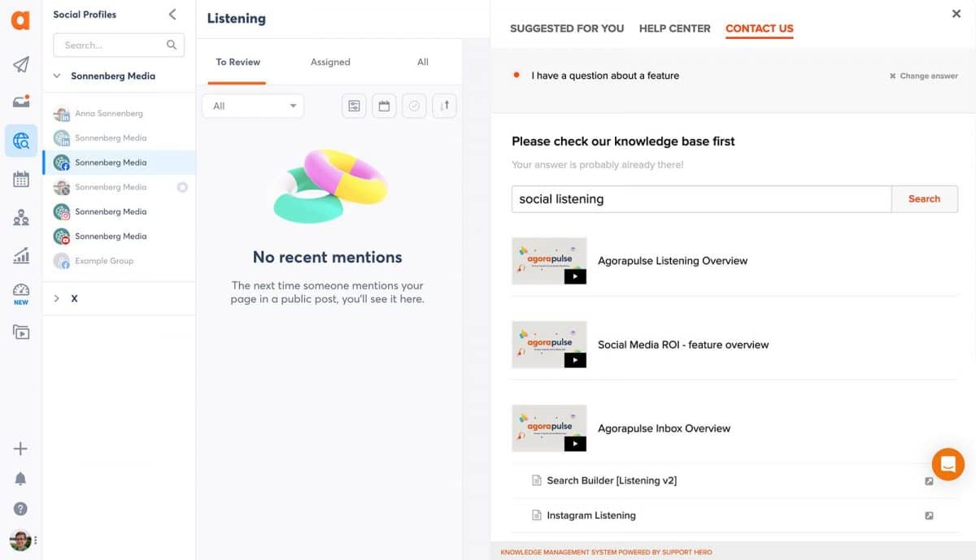Expand the X group
This screenshot has width=976, height=560.
coord(57,298)
